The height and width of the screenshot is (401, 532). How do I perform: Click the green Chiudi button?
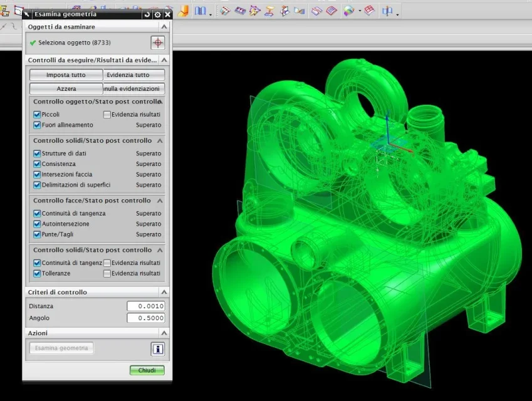(x=147, y=370)
